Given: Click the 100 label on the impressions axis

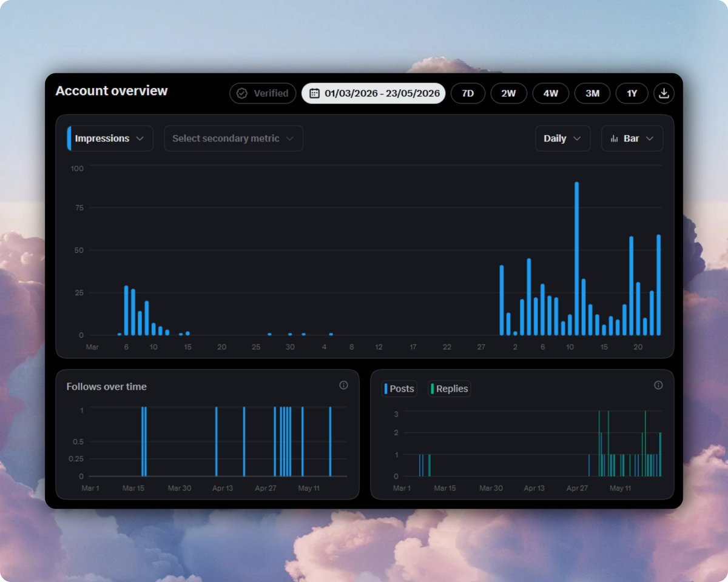Looking at the screenshot, I should tap(77, 168).
